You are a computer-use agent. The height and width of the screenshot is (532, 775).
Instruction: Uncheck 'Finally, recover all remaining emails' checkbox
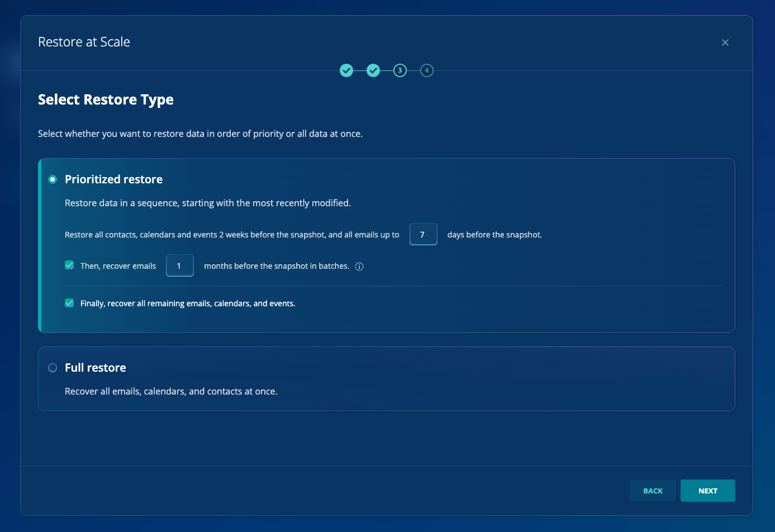69,303
